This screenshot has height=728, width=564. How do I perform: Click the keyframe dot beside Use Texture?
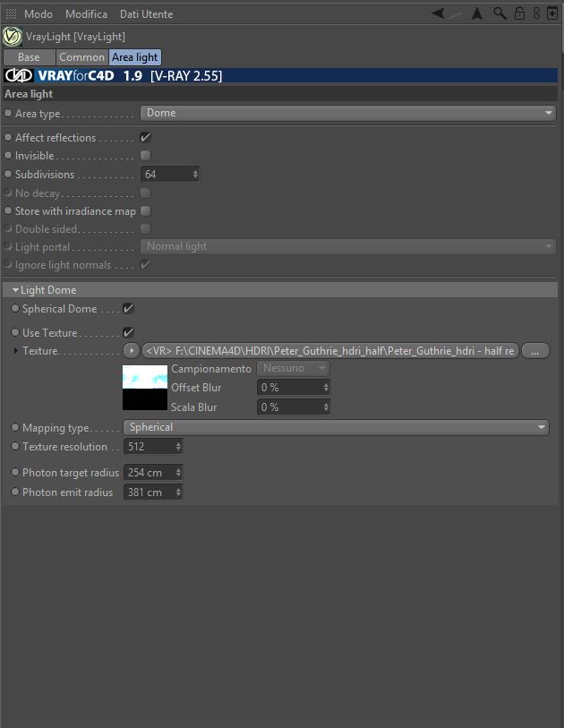pos(15,332)
